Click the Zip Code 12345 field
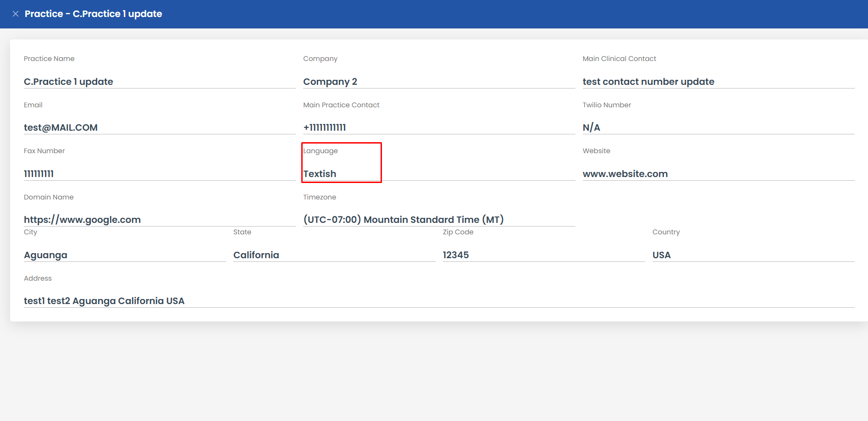Screen dimensions: 868x421 (455, 255)
